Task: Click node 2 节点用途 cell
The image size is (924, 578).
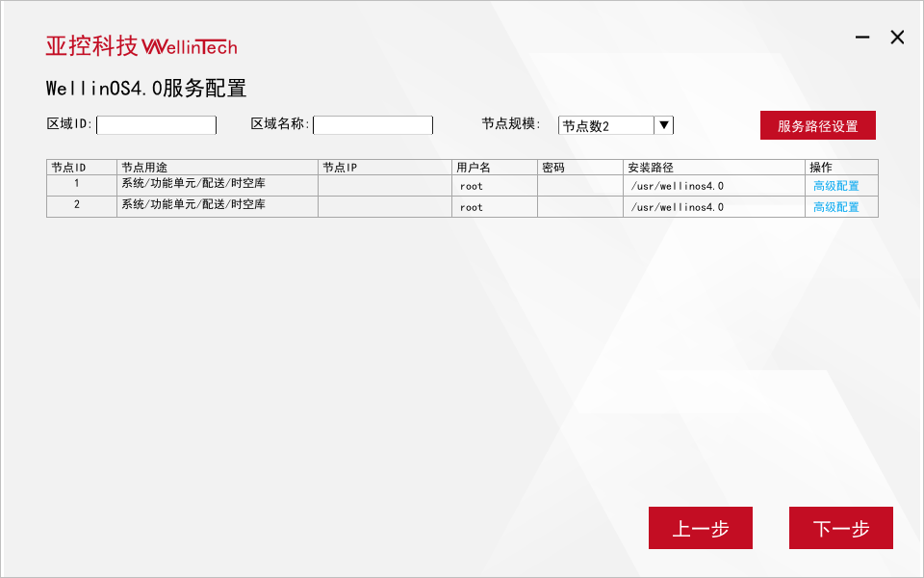Action: (x=218, y=207)
